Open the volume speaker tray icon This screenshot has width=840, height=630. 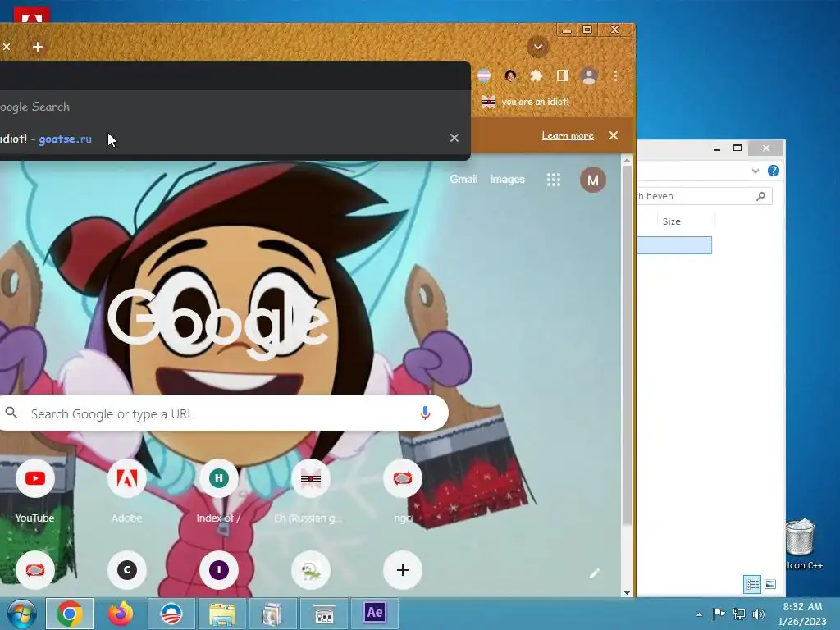click(759, 614)
